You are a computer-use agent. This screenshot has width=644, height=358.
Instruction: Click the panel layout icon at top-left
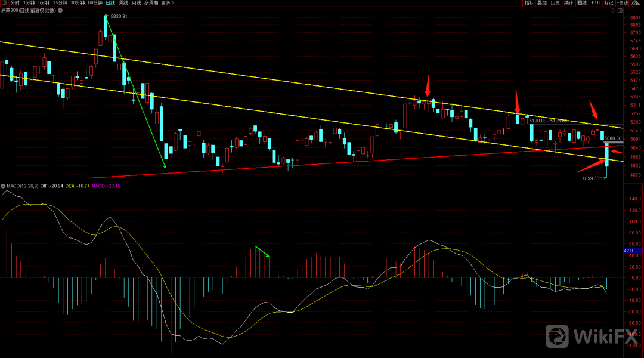click(5, 3)
